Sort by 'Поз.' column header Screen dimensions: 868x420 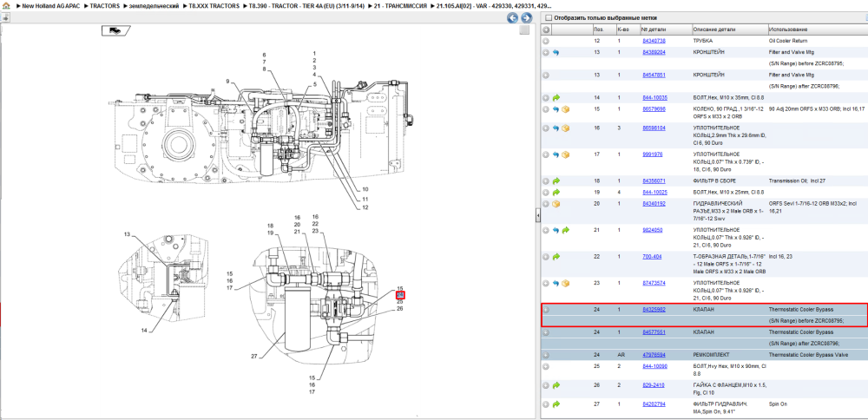(599, 30)
